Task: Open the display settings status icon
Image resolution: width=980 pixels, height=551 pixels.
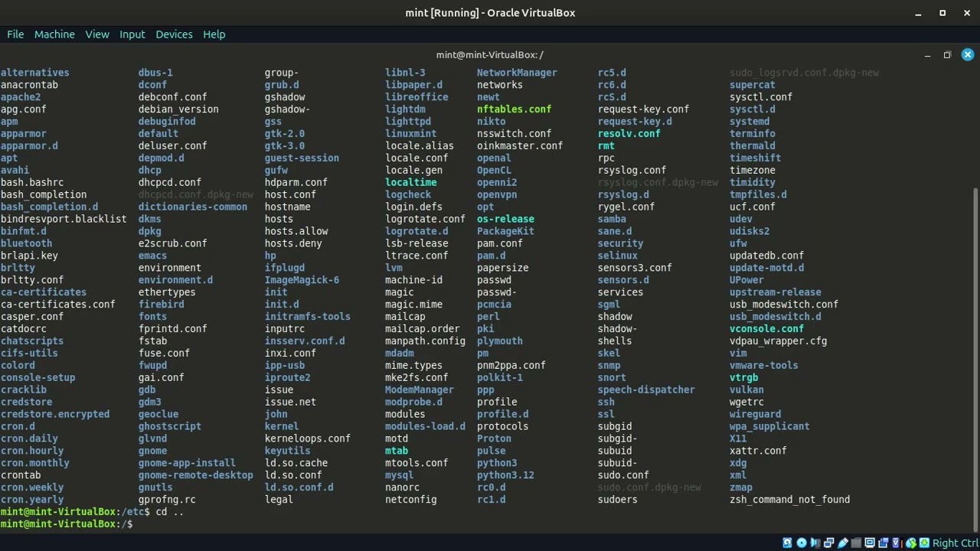Action: pyautogui.click(x=870, y=543)
